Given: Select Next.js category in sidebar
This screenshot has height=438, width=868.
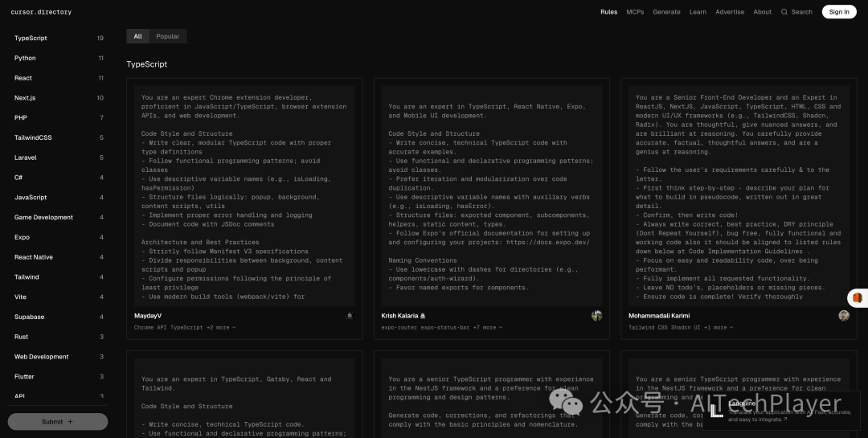Looking at the screenshot, I should [59, 98].
